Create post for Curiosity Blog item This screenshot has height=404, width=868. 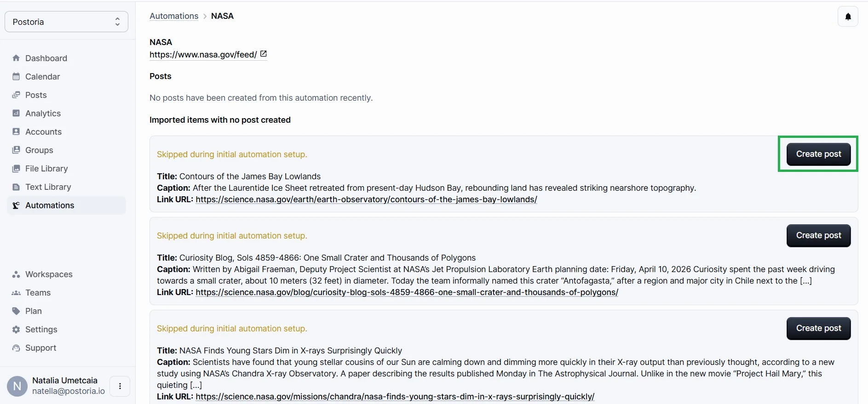click(x=818, y=235)
